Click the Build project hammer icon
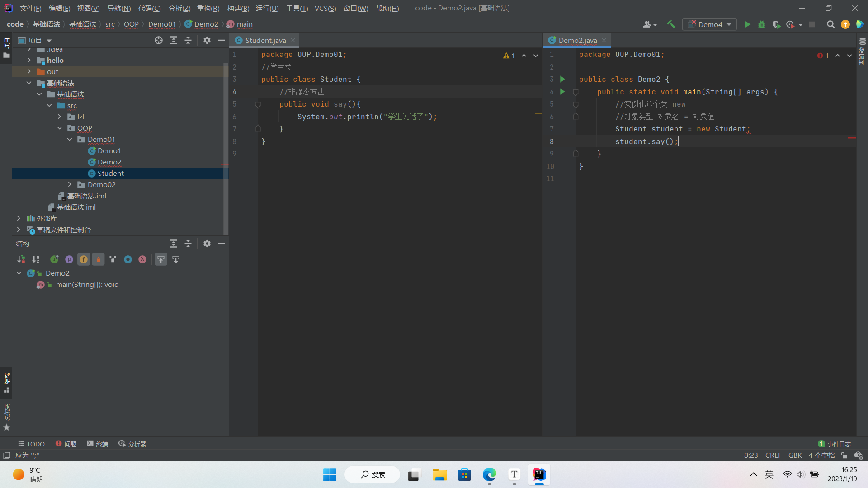The image size is (868, 488). [671, 24]
